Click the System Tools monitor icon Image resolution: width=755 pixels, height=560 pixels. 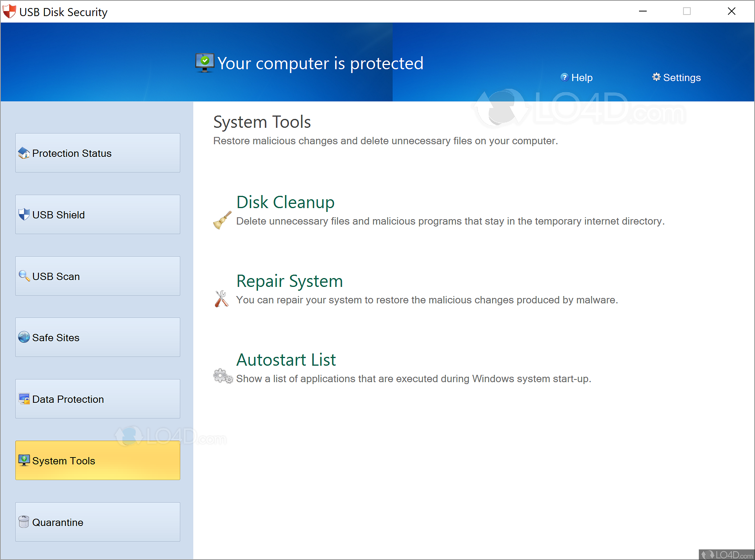pos(24,460)
